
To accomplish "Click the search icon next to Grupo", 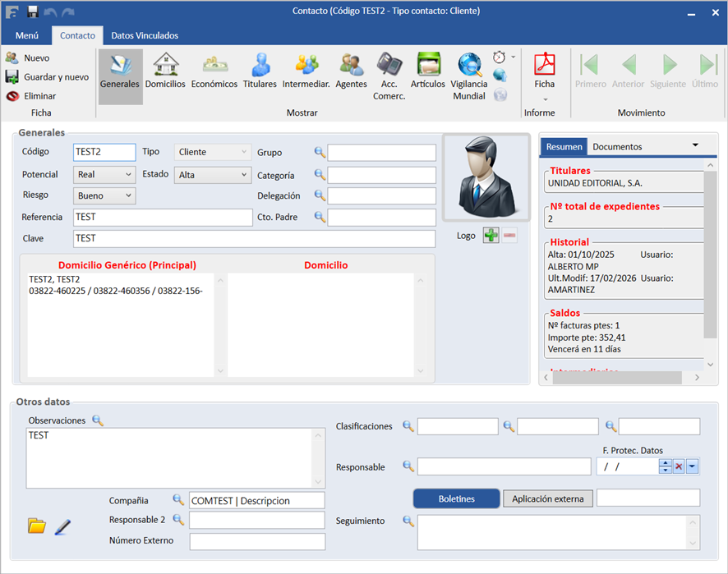I will click(x=320, y=152).
